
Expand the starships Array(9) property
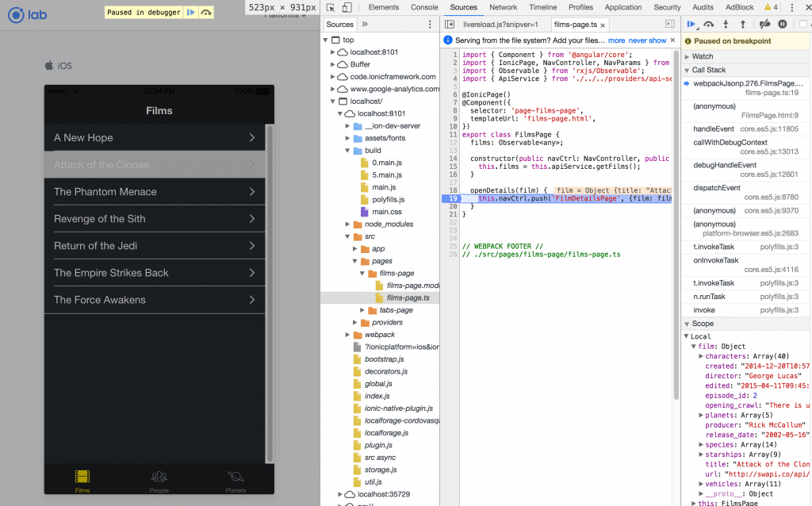(x=701, y=454)
